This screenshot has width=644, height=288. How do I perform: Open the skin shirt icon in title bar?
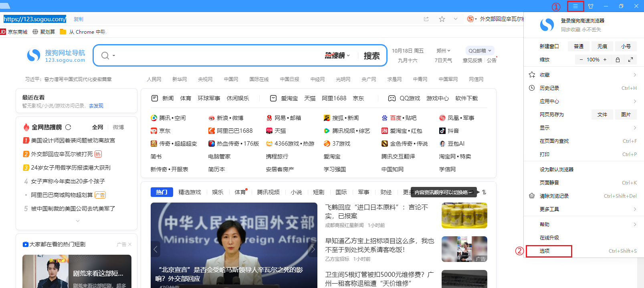click(591, 6)
